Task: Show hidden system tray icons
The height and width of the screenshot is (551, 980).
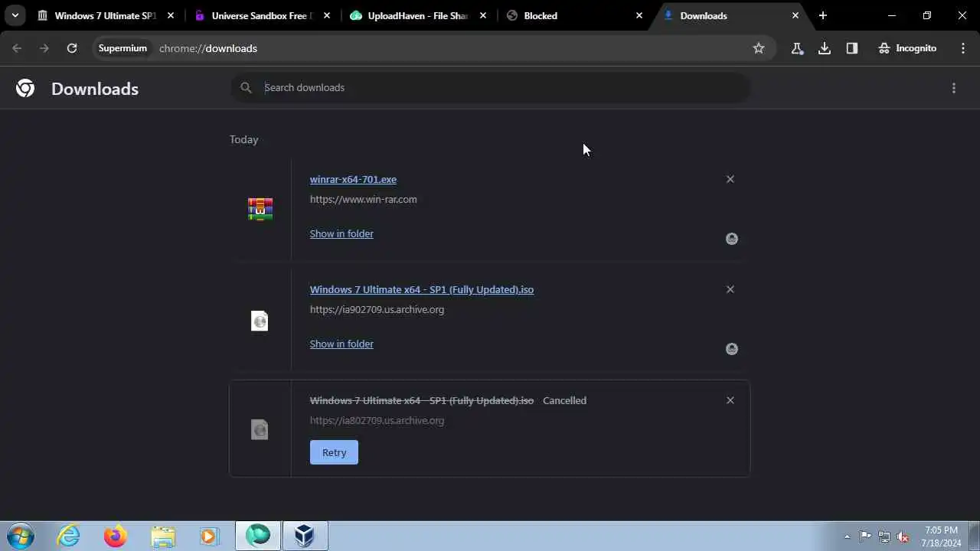Action: pyautogui.click(x=847, y=536)
